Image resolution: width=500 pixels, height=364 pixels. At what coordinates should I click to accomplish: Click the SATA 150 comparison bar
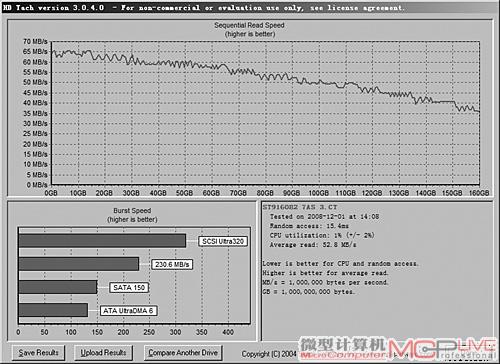pyautogui.click(x=58, y=287)
